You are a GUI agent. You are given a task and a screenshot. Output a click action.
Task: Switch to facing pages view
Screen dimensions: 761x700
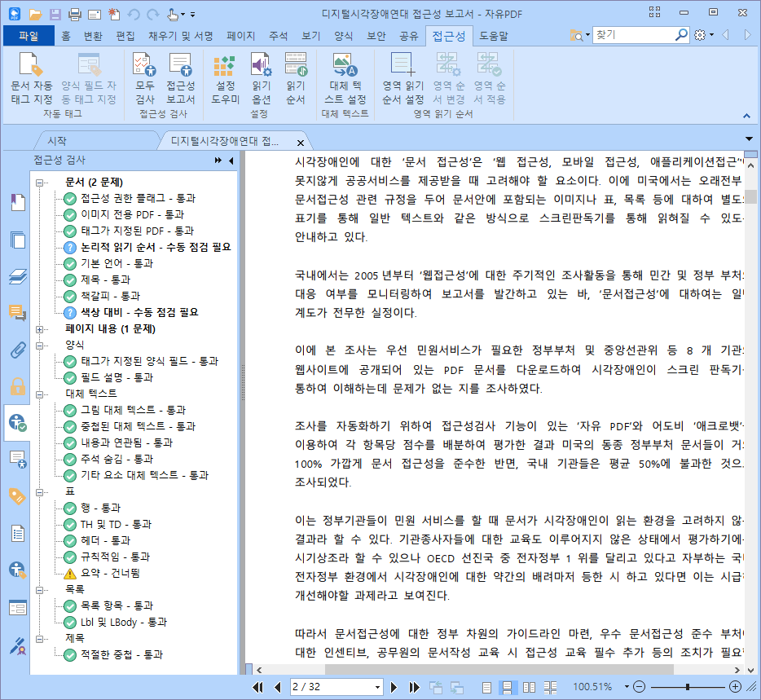coord(529,688)
